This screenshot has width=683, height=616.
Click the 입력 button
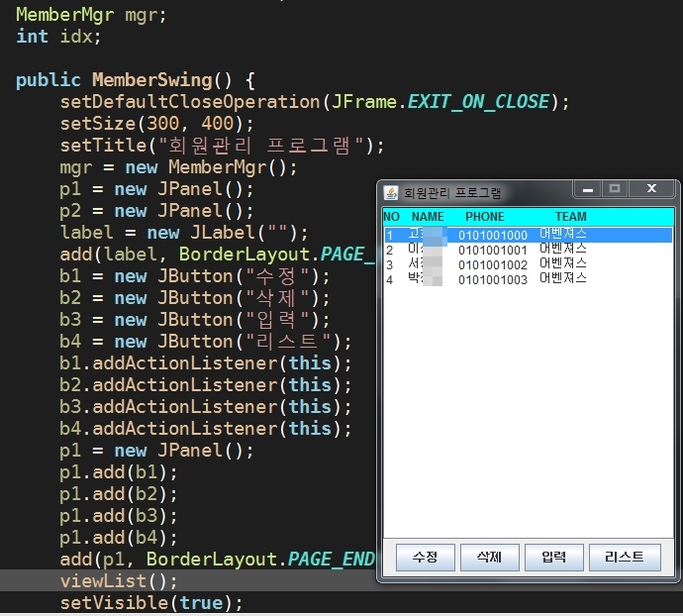[554, 557]
